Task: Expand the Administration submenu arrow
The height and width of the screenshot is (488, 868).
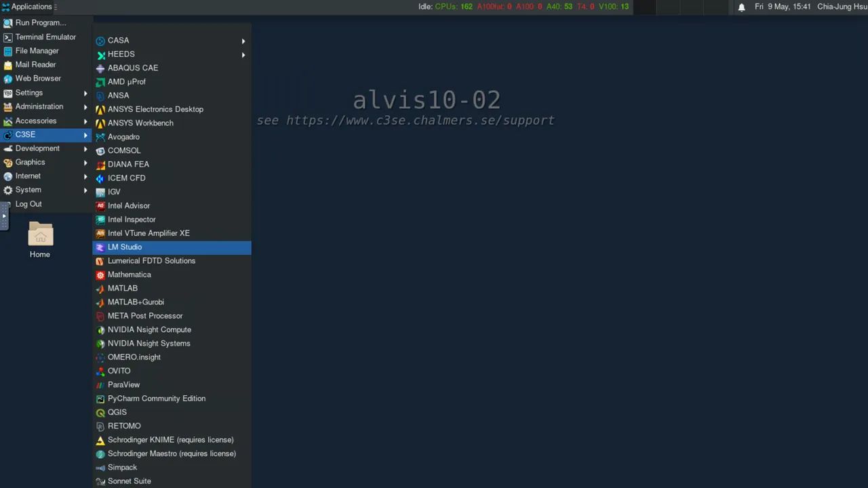Action: coord(85,106)
